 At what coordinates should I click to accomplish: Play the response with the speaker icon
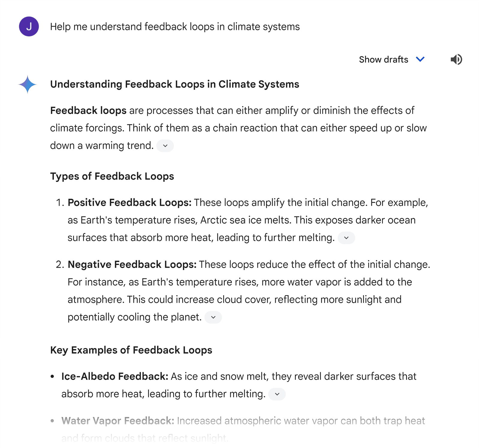tap(456, 59)
